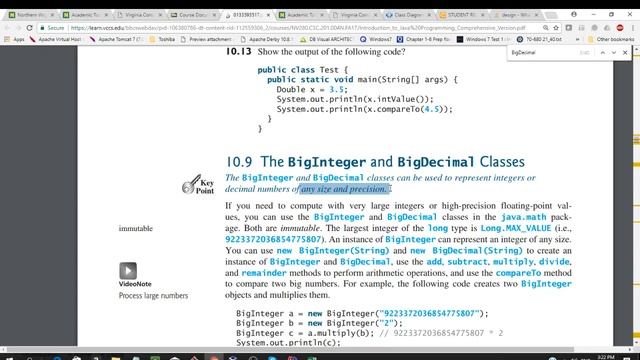Open the Chrome three-dot menu
Screen dimensions: 640x360
(x=632, y=28)
